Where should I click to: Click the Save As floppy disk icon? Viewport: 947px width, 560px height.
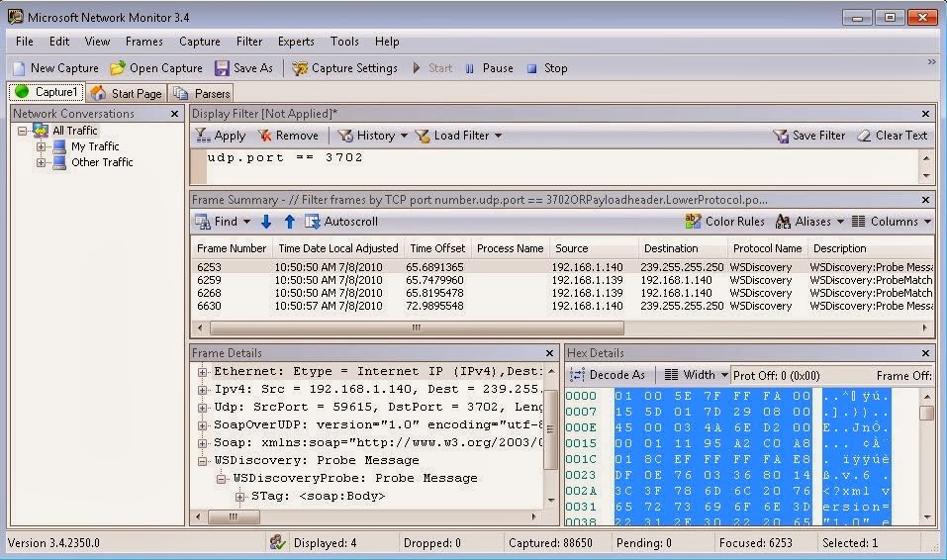222,68
